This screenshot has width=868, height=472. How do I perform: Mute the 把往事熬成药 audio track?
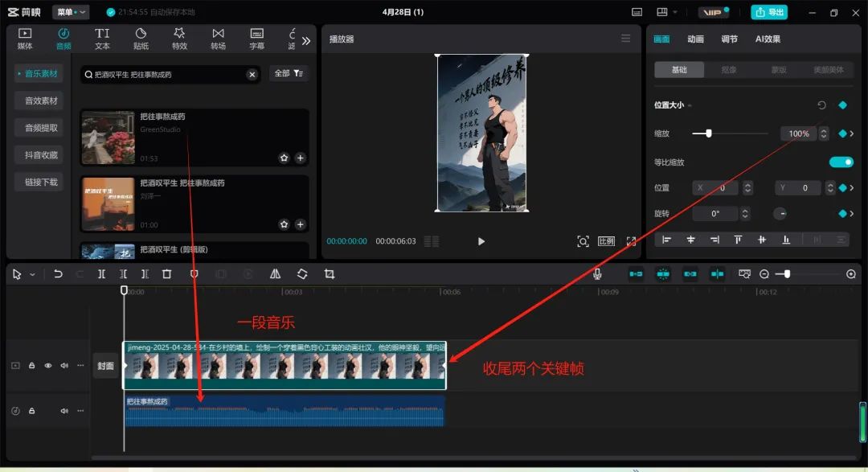pyautogui.click(x=64, y=411)
